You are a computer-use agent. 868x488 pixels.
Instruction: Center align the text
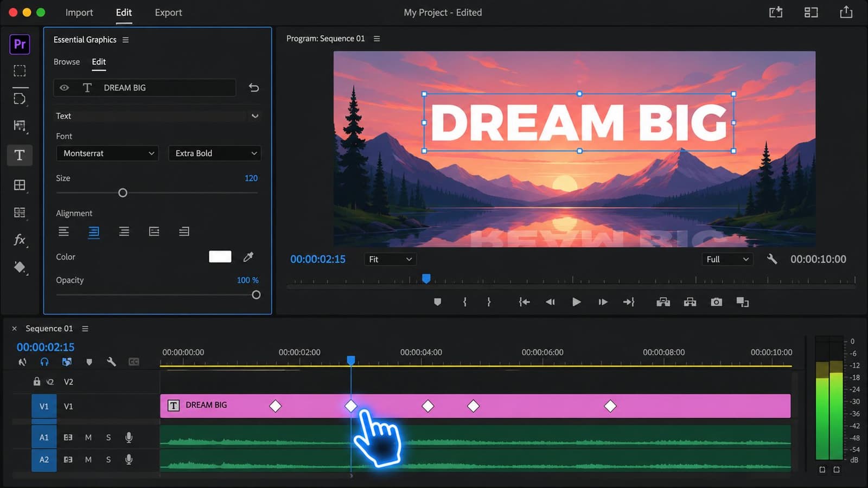click(94, 232)
